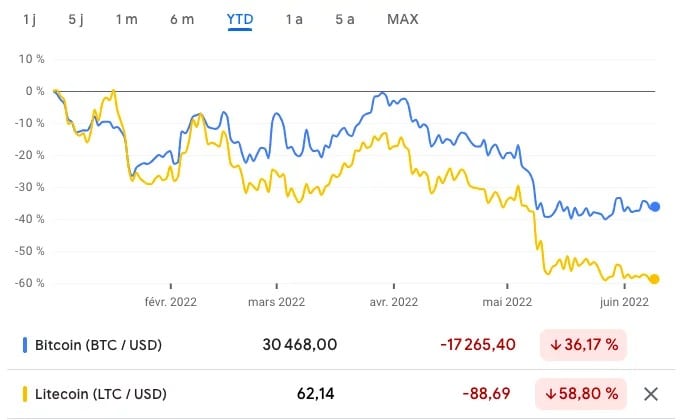Click the blue Bitcoin color marker
This screenshot has width=692, height=420.
(x=25, y=345)
